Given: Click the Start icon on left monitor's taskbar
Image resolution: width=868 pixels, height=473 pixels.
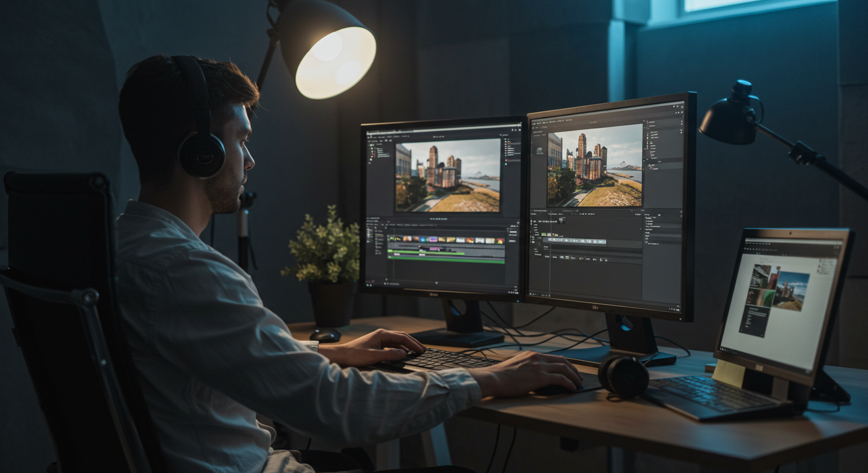Looking at the screenshot, I should tap(369, 285).
